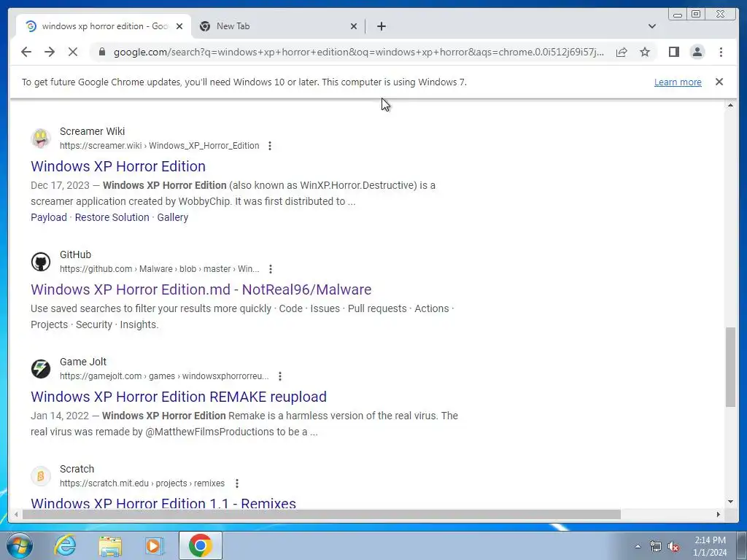This screenshot has height=560, width=747.
Task: Click the vertical scrollbar thumb
Action: tap(730, 367)
